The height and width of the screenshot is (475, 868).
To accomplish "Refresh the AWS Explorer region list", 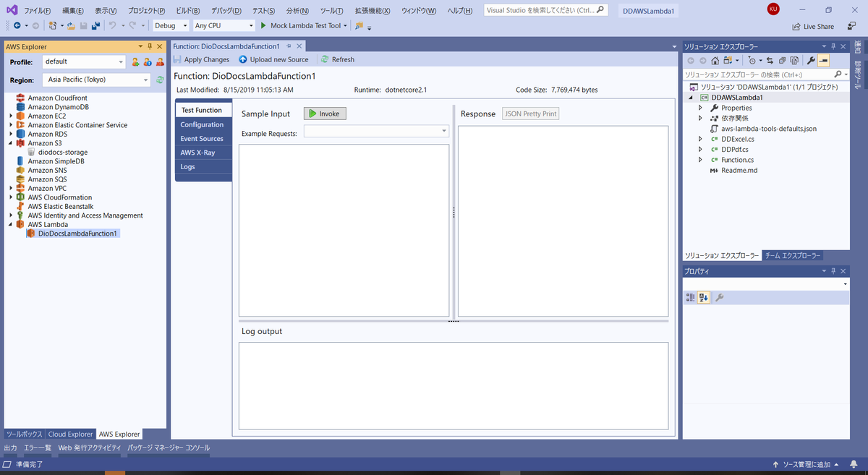I will click(160, 80).
